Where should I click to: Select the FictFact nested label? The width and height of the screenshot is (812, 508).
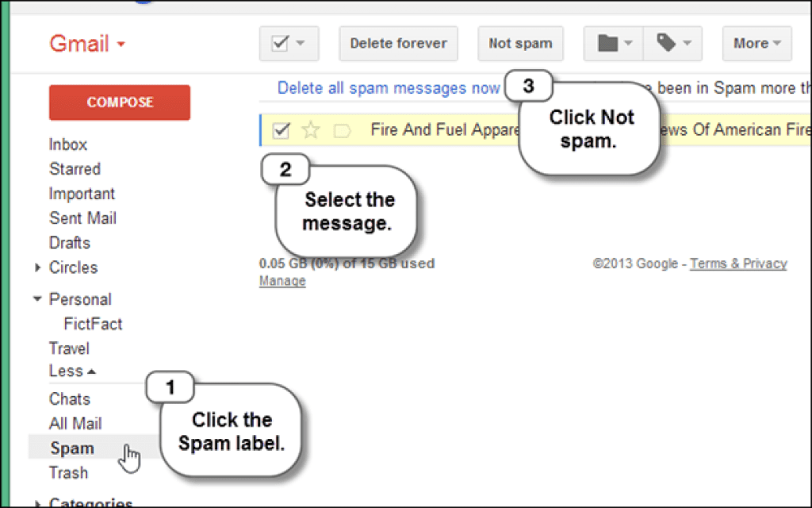coord(93,324)
